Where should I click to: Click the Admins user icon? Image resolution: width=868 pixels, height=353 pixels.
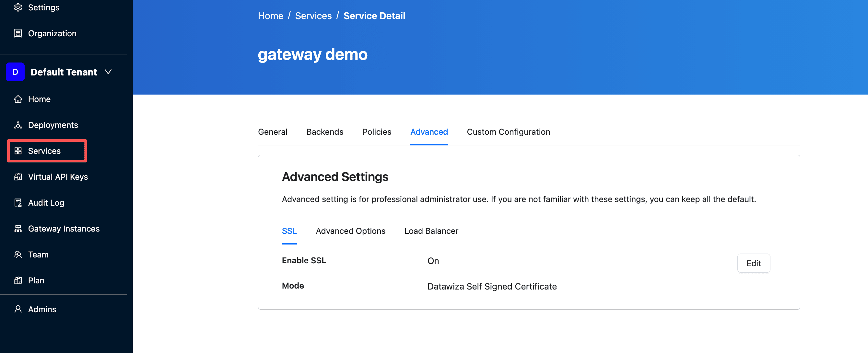pos(18,309)
